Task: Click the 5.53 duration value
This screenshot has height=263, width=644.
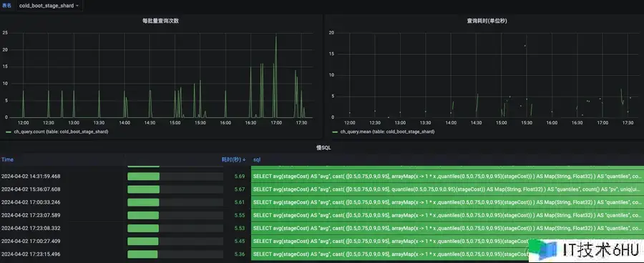Action: point(240,228)
